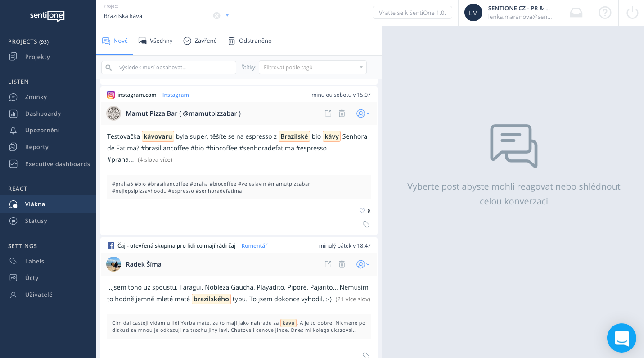Open the Odstraněno tab

click(x=250, y=41)
